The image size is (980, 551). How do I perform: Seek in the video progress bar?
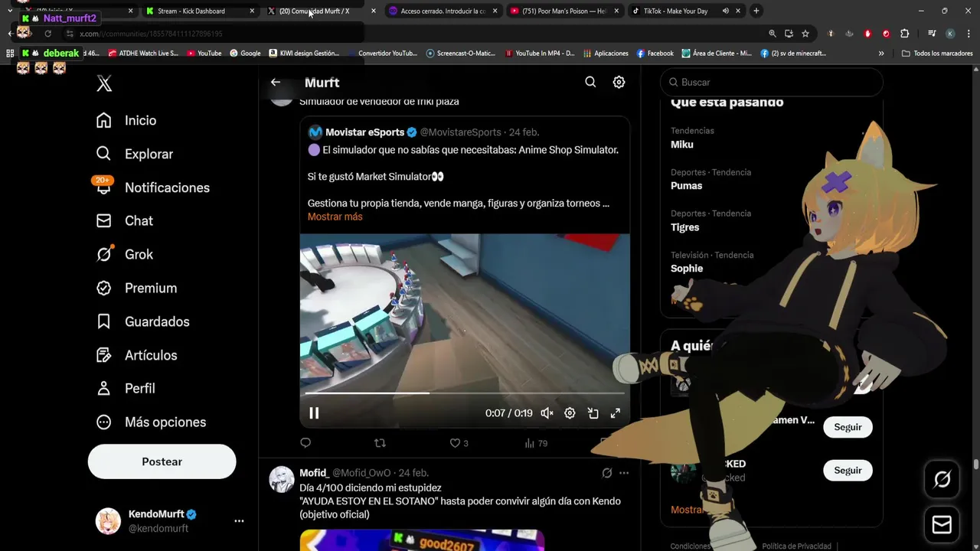[x=465, y=393]
